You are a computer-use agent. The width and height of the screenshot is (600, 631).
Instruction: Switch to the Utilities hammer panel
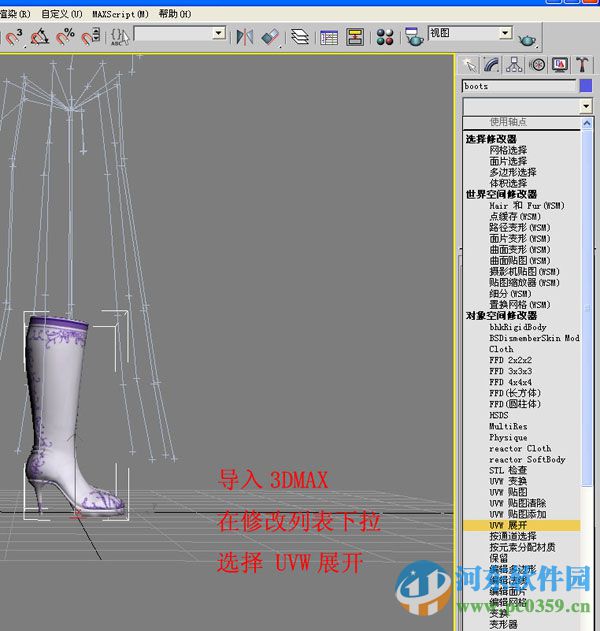click(x=582, y=64)
